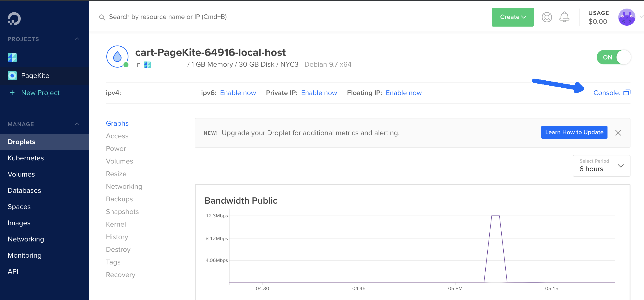Image resolution: width=644 pixels, height=300 pixels.
Task: Click the New Project link
Action: coord(40,93)
